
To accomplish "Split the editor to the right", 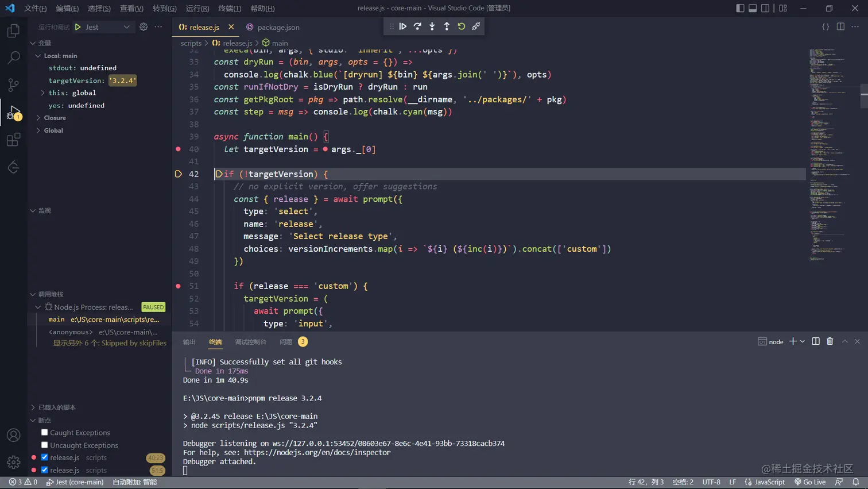I will coord(840,27).
